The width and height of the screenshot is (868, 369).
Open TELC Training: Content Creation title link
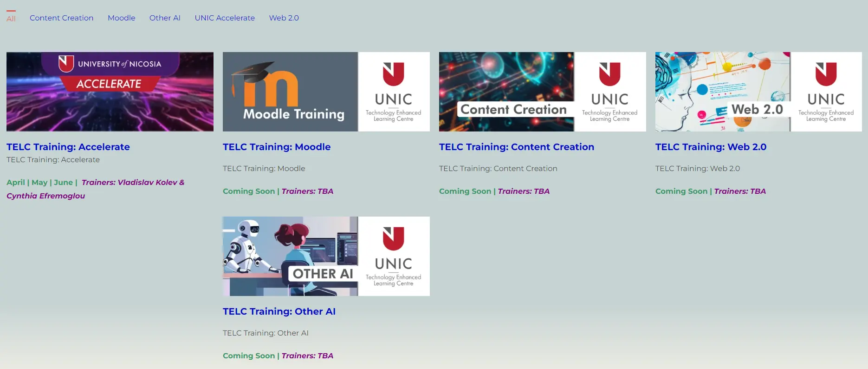coord(517,147)
